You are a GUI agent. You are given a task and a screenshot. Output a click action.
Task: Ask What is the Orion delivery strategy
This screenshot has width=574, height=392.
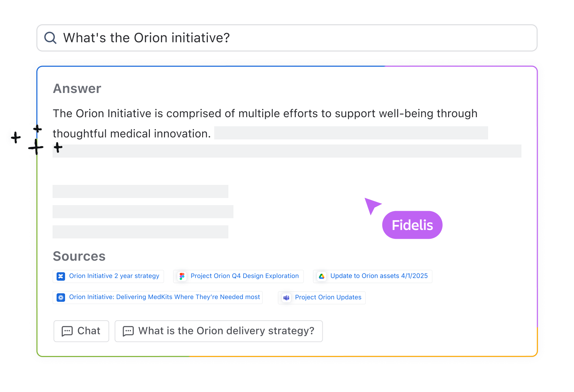click(226, 331)
